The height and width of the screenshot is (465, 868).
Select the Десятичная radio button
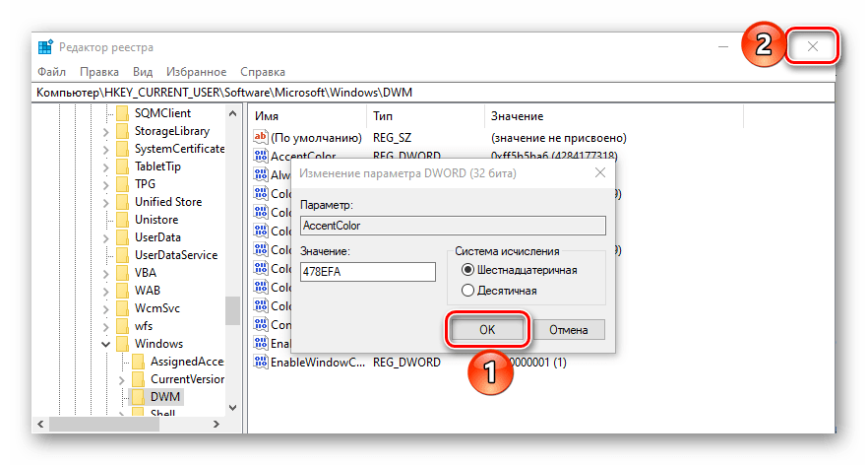467,291
